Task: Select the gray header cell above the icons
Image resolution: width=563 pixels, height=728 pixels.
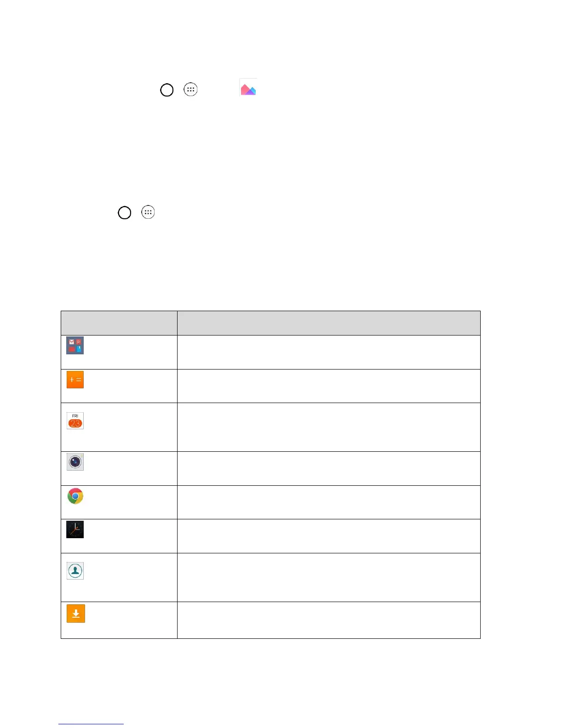Action: [x=119, y=323]
